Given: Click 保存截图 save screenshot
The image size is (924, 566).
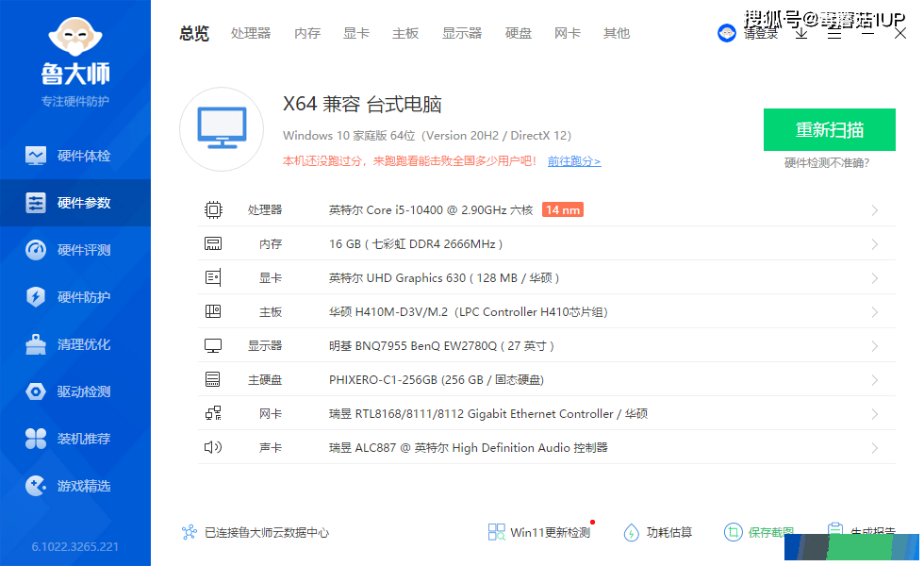Looking at the screenshot, I should click(759, 532).
